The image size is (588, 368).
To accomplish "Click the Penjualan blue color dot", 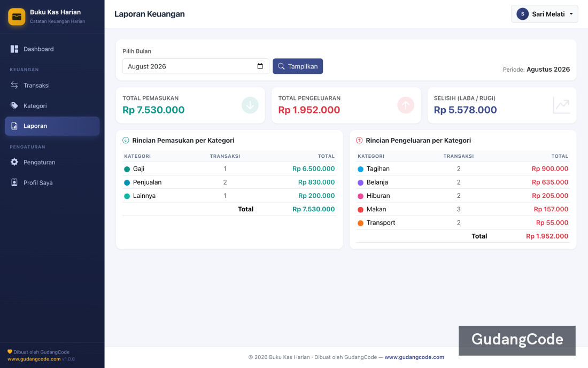I will pos(127,183).
